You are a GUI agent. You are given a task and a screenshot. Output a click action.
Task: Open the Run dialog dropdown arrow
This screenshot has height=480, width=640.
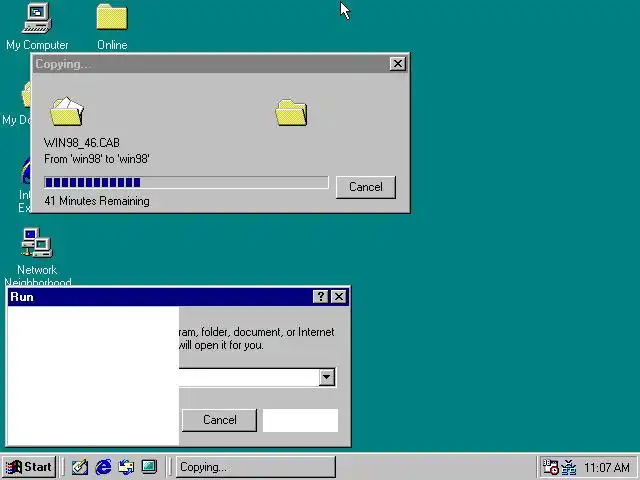coord(327,377)
